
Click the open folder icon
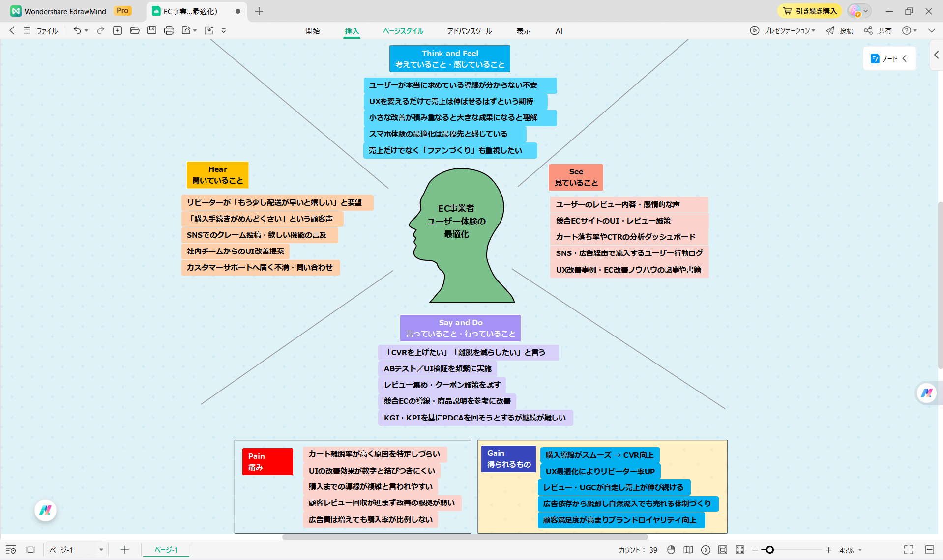pyautogui.click(x=135, y=30)
